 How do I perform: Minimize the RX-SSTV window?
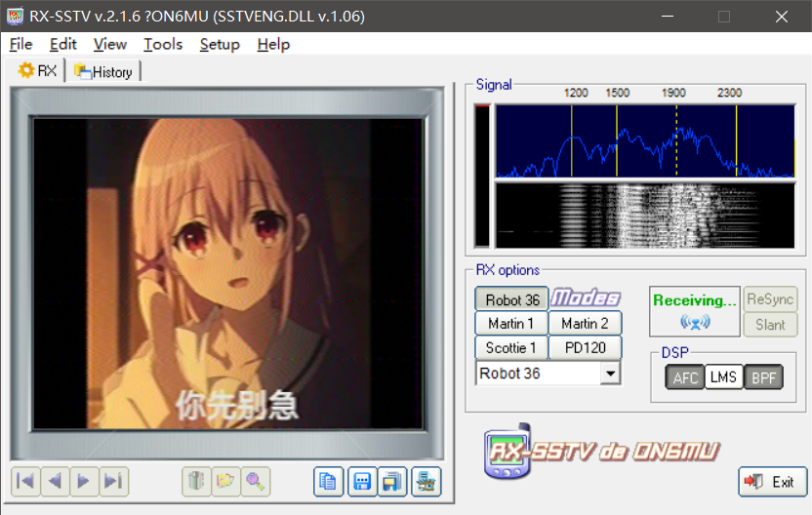coord(668,16)
